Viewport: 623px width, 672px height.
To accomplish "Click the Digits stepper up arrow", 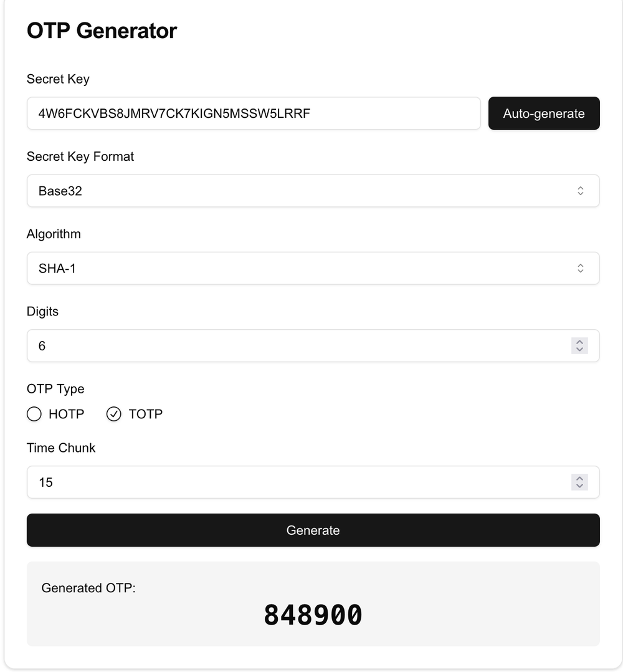I will pyautogui.click(x=579, y=342).
